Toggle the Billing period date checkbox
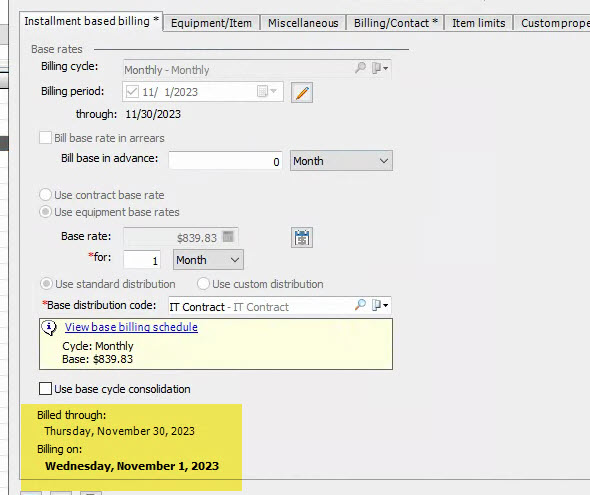 [x=132, y=91]
